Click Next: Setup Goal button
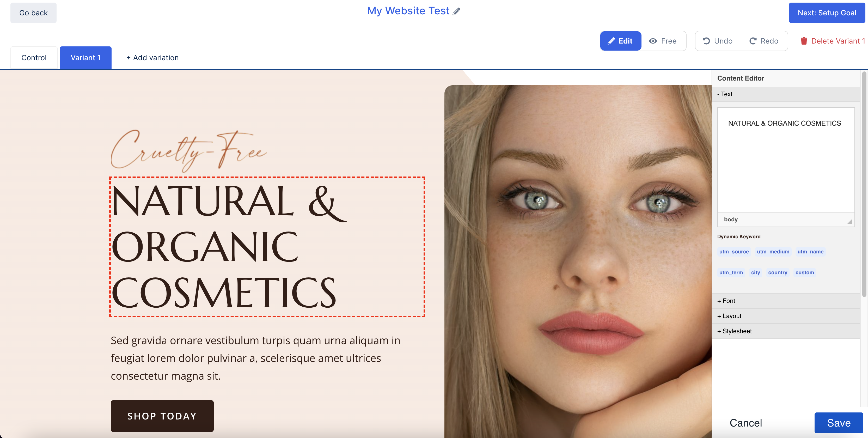The height and width of the screenshot is (438, 868). click(827, 13)
